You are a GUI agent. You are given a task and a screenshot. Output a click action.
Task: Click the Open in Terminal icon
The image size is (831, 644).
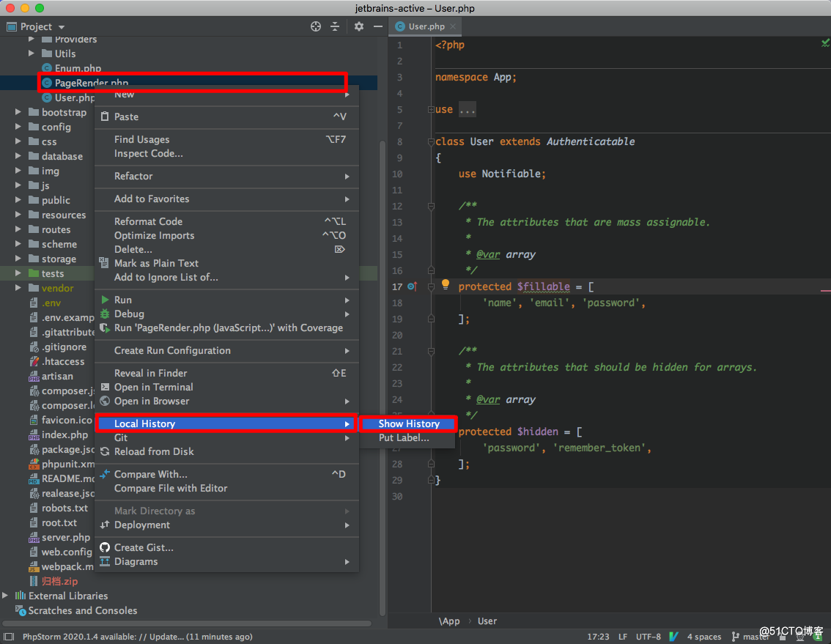(x=105, y=387)
